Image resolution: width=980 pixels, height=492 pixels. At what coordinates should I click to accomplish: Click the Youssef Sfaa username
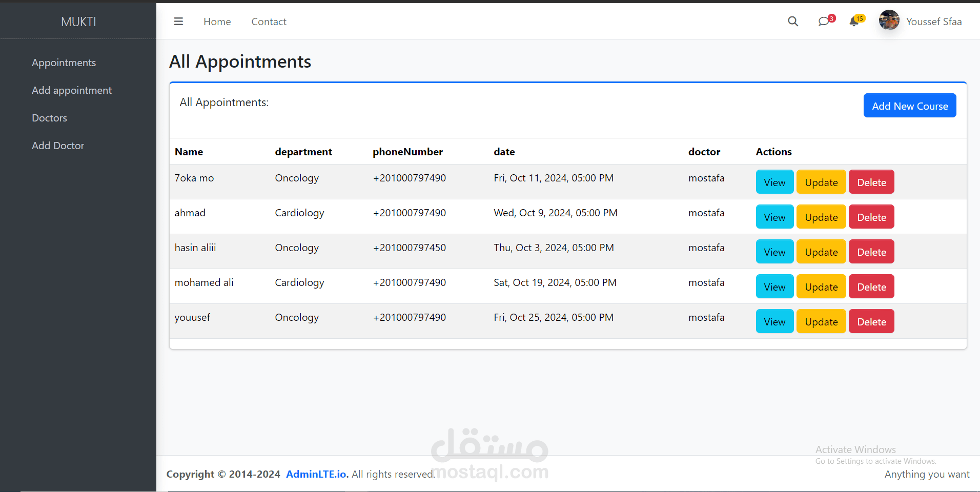coord(934,22)
